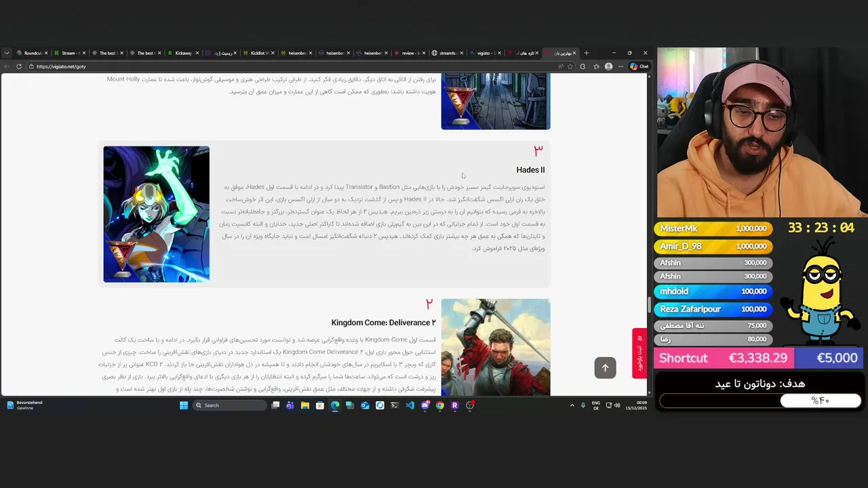The width and height of the screenshot is (868, 488).
Task: Open Microsoft Teams from taskbar
Action: [290, 405]
